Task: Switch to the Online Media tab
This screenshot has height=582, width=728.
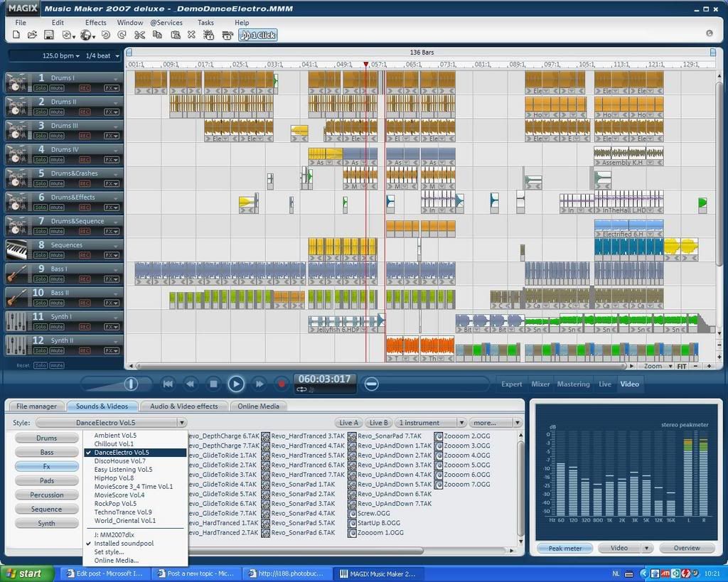Action: pos(259,406)
